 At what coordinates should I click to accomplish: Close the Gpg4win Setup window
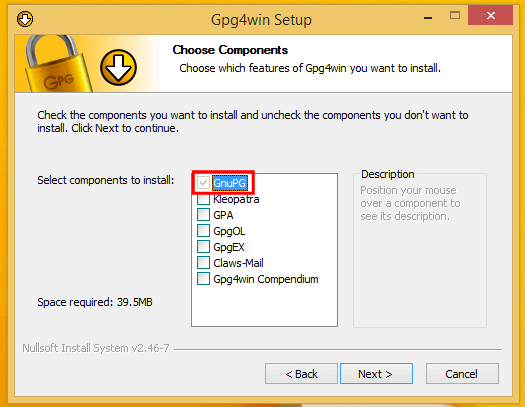click(x=491, y=15)
